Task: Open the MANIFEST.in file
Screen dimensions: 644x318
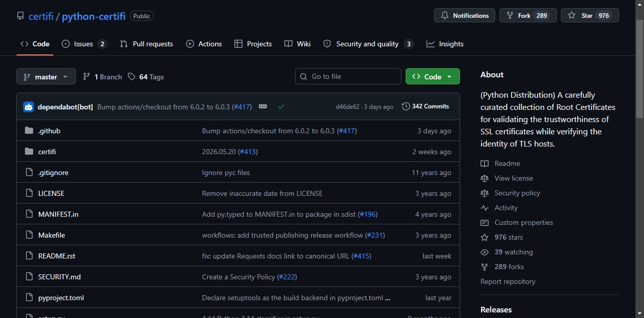Action: (x=58, y=214)
